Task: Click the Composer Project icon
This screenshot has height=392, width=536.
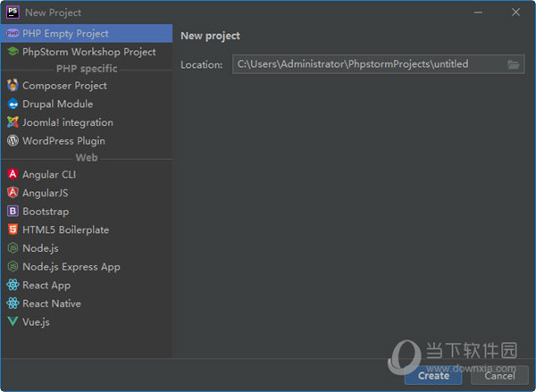Action: [x=13, y=86]
